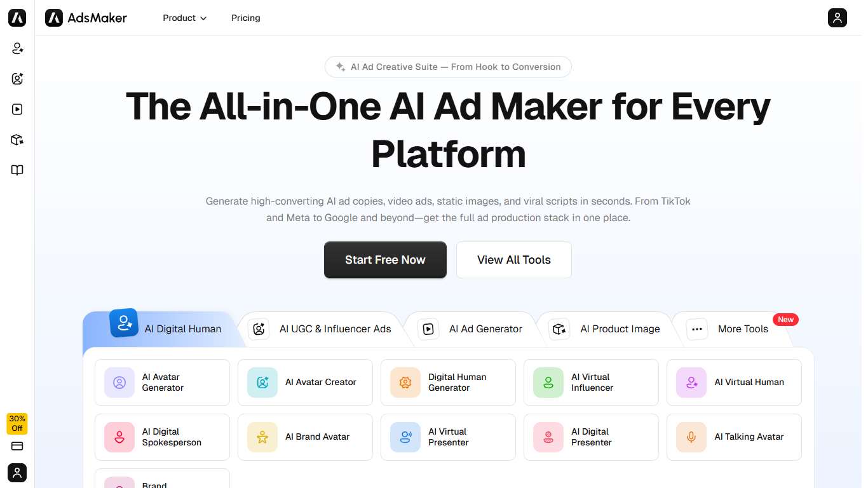Viewport: 868px width, 488px height.
Task: Click the Start Free Now button
Action: pyautogui.click(x=385, y=260)
